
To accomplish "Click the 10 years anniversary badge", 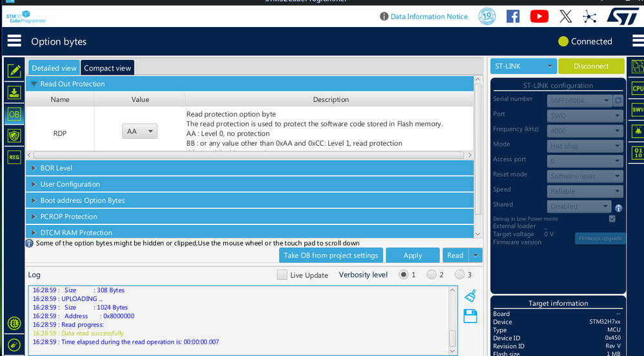I will pos(487,16).
